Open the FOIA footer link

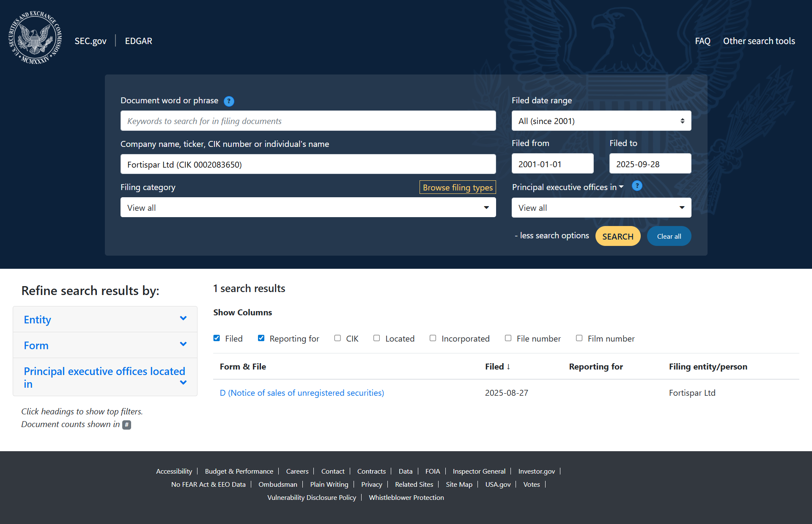[433, 472]
